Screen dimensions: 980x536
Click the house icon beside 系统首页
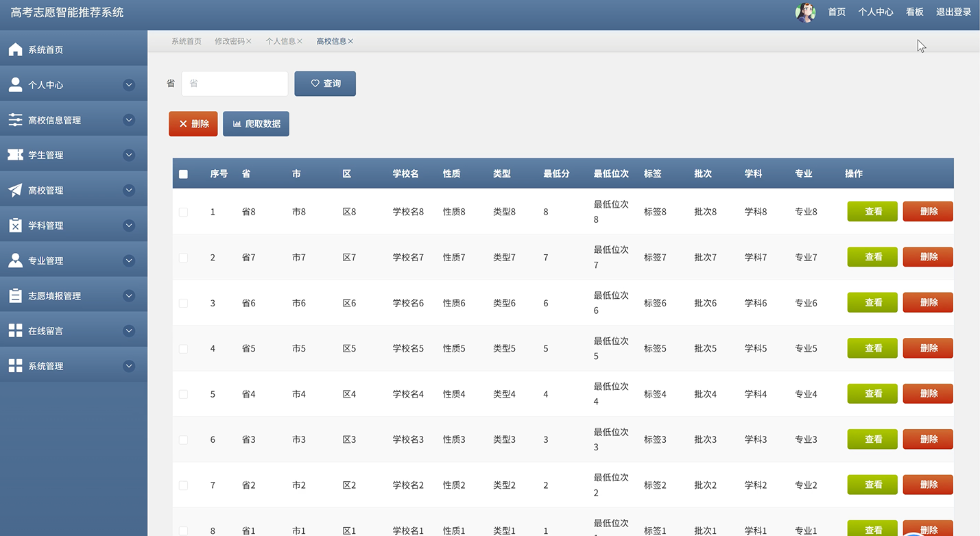coord(15,49)
